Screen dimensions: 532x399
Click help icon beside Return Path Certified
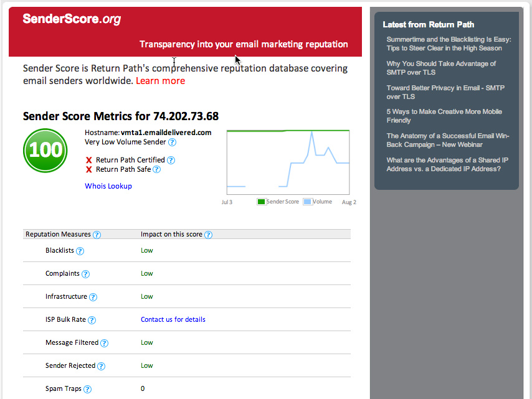(171, 161)
